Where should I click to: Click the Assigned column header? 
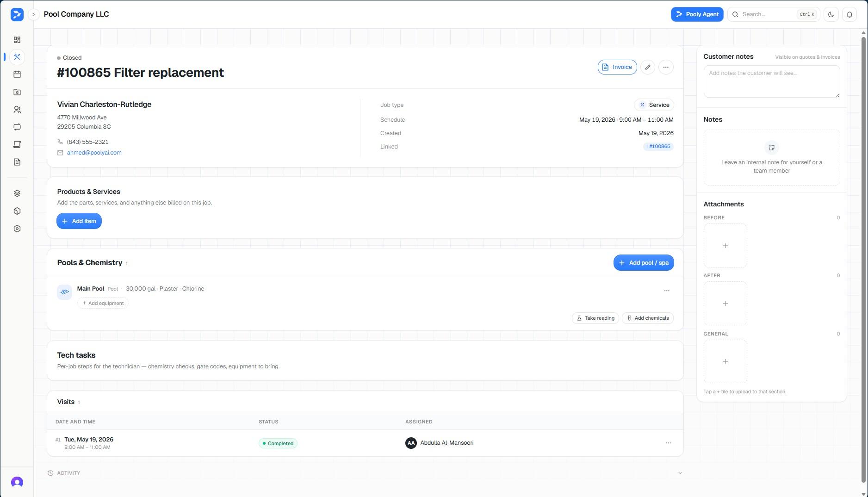419,422
